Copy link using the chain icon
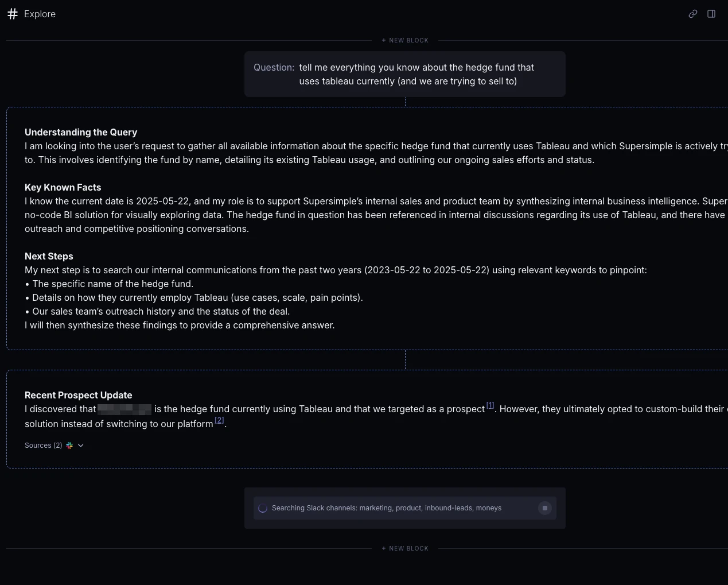 coord(692,14)
